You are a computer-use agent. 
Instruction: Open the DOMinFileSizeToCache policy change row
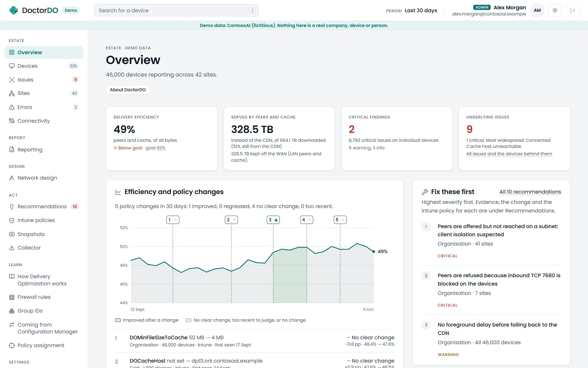[x=254, y=341]
